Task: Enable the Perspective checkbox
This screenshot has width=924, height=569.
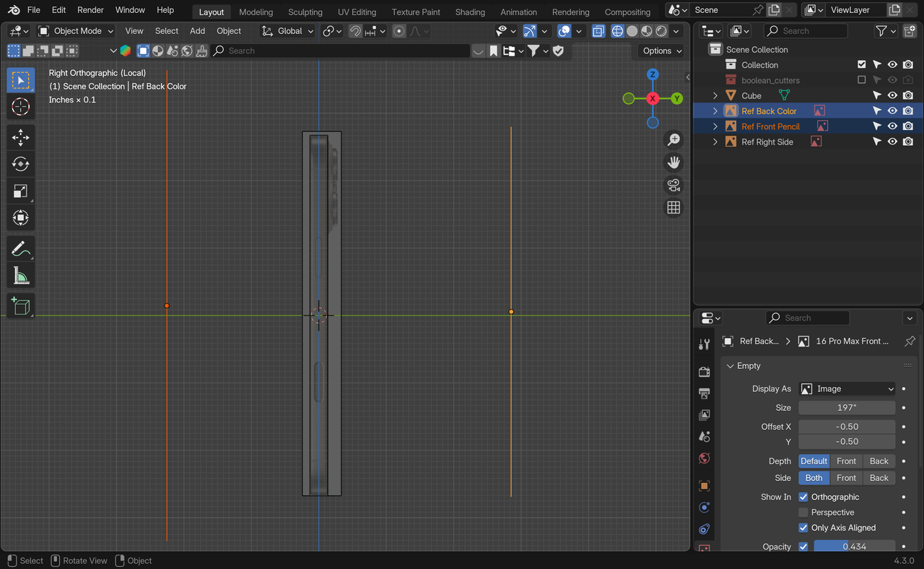Action: point(803,512)
